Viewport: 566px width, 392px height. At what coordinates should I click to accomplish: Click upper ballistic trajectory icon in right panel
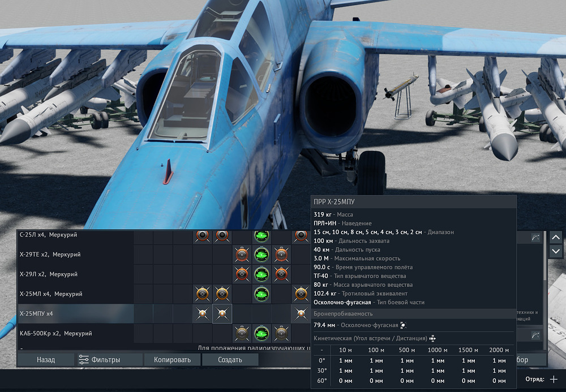535,237
